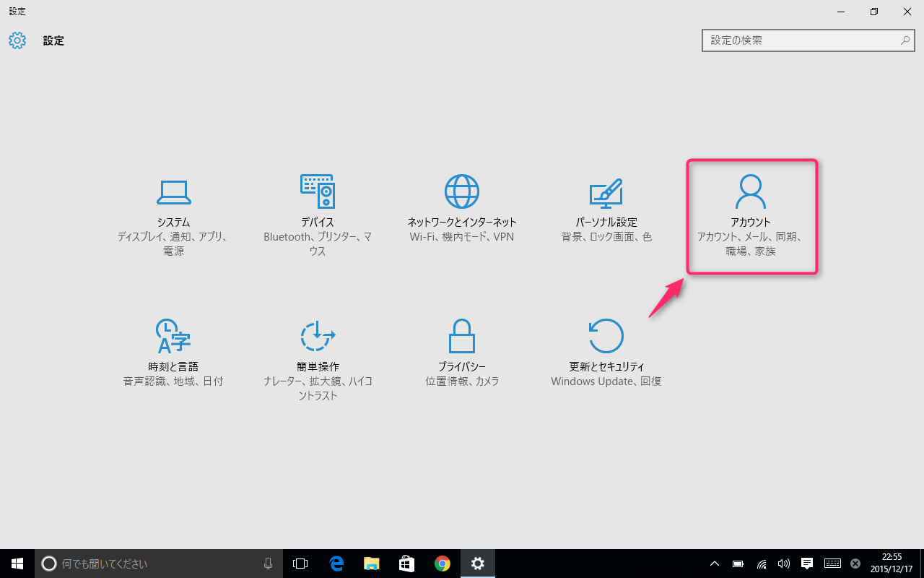
Task: Click the Wi-Fi、機内モード、VPN description text
Action: tap(462, 237)
